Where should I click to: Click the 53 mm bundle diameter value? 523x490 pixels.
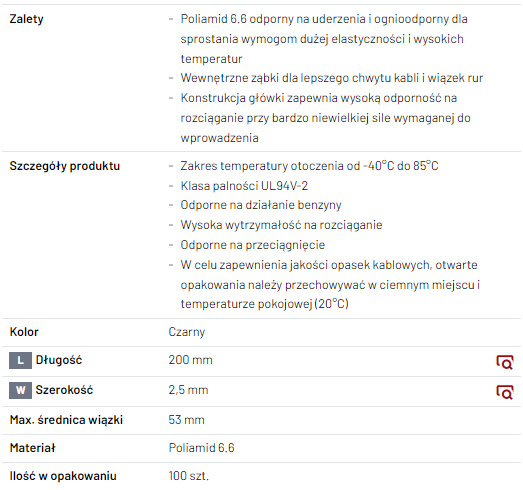pos(186,420)
